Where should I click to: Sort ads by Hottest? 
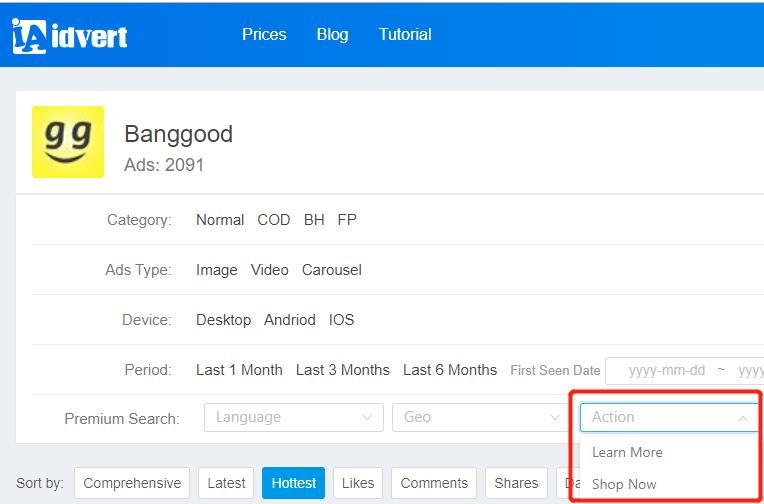pyautogui.click(x=294, y=483)
